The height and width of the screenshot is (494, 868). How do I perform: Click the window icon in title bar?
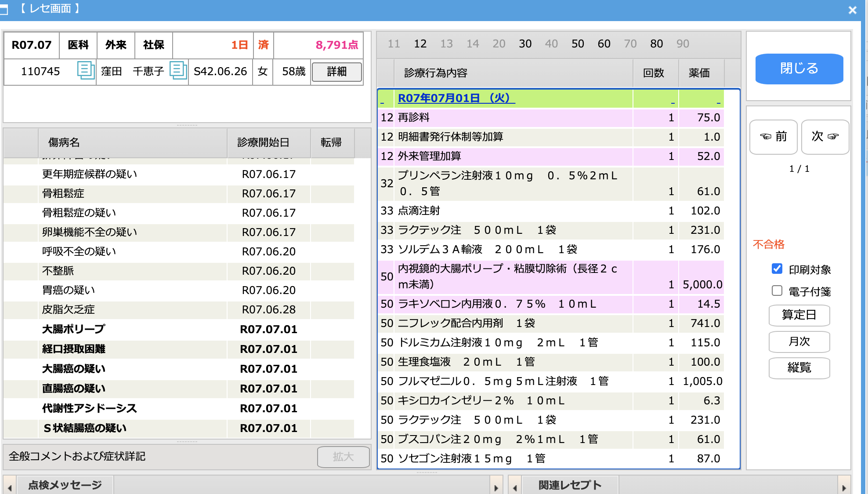point(4,10)
